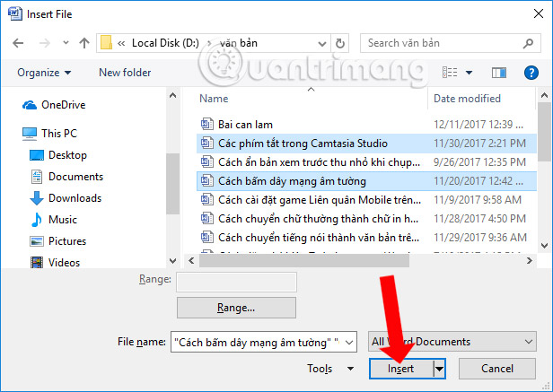Click the horizontal scrollbar thumb in file list
Image resolution: width=553 pixels, height=392 pixels.
304,261
